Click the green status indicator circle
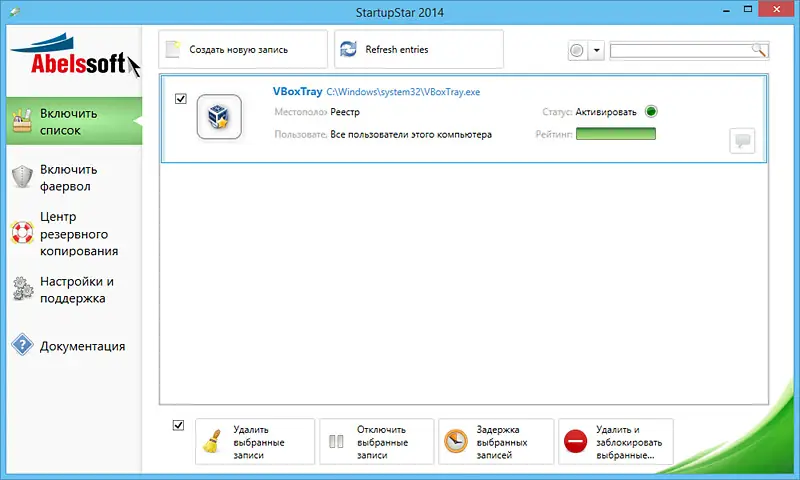Screen dimensions: 800x480 [651, 111]
